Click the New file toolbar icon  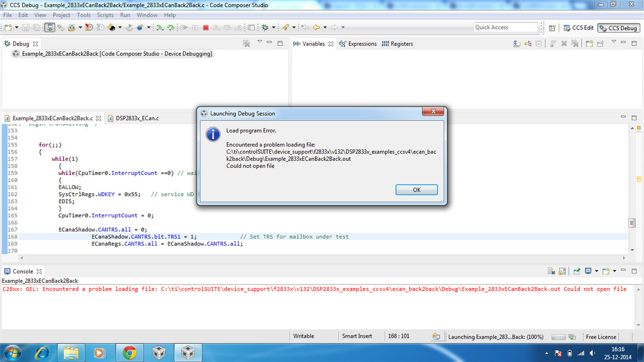(8, 27)
